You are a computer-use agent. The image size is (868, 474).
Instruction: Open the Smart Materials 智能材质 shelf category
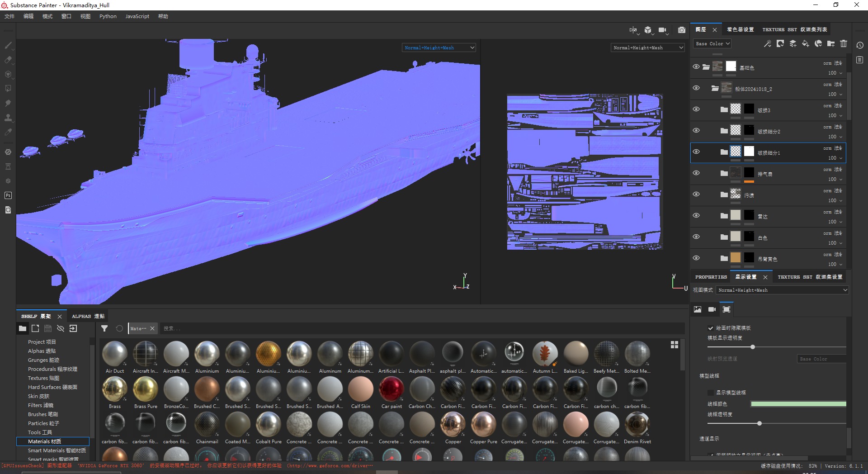pyautogui.click(x=57, y=450)
